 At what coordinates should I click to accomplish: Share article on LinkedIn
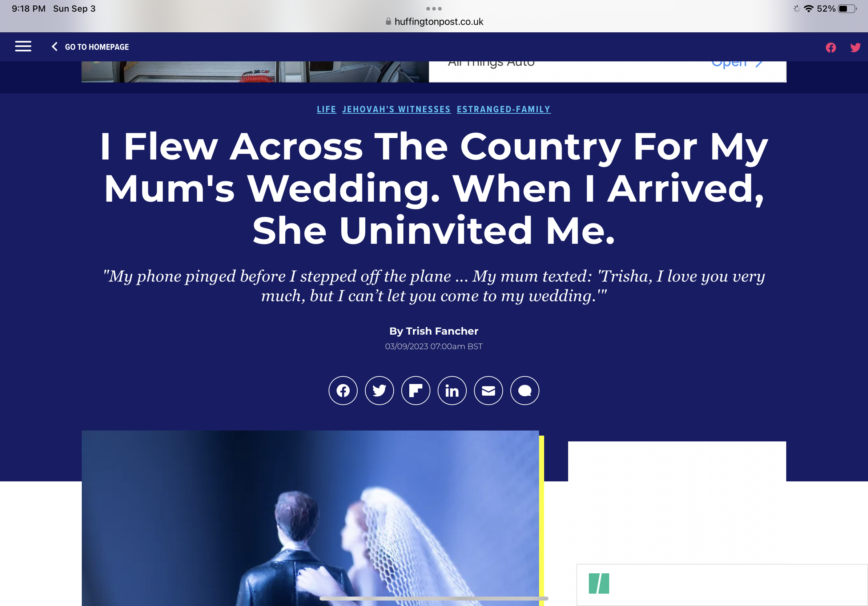[x=452, y=390]
